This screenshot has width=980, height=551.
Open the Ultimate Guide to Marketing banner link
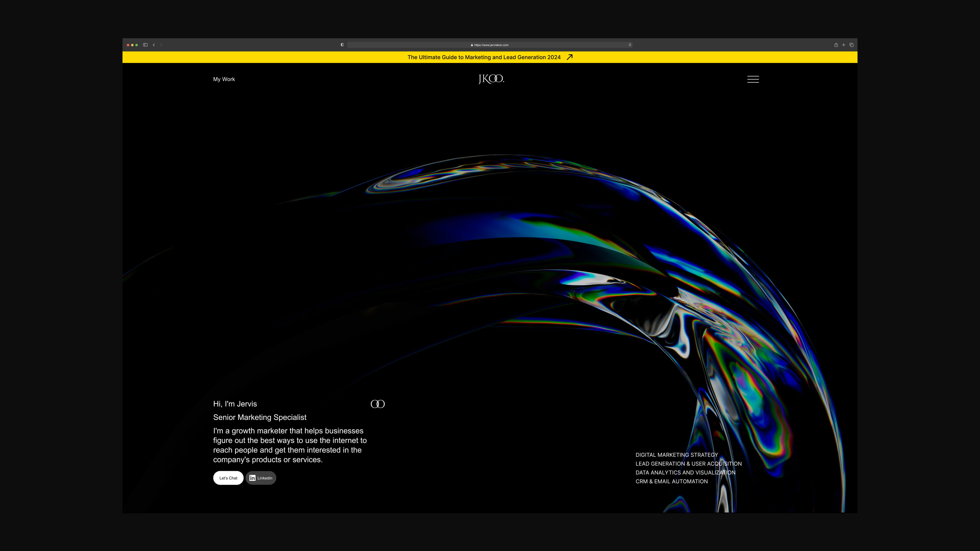click(x=484, y=57)
